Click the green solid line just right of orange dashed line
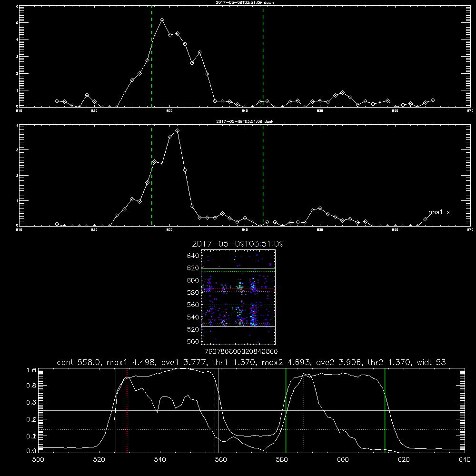The height and width of the screenshot is (476, 476). pos(218,410)
